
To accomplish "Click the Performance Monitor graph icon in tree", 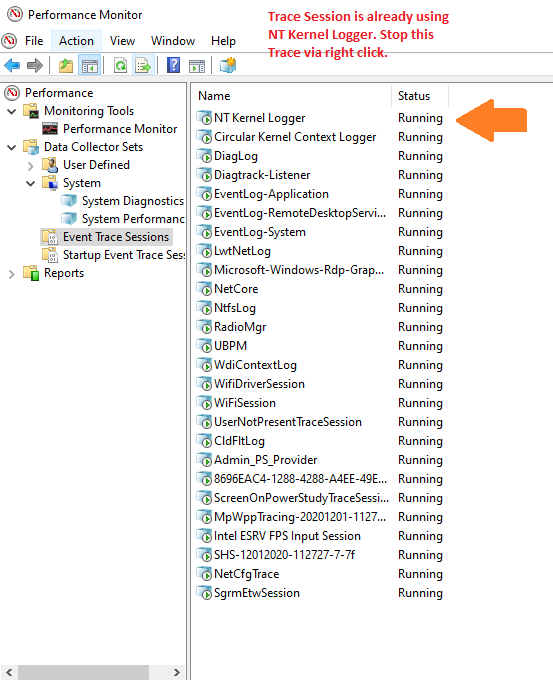I will [x=50, y=129].
